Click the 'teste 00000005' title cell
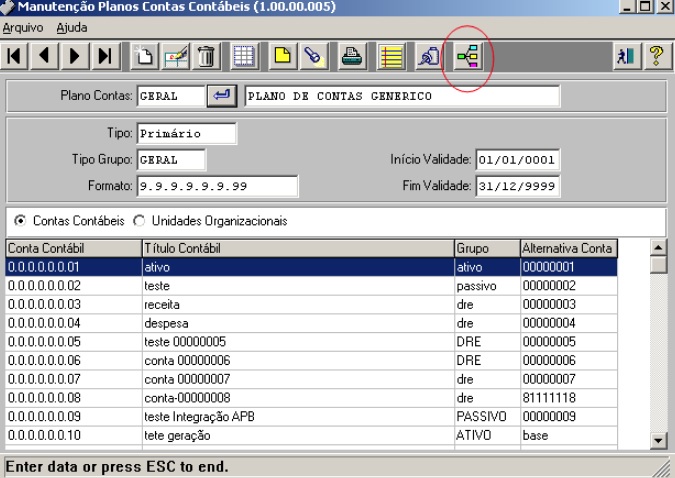The width and height of the screenshot is (675, 478). click(298, 341)
